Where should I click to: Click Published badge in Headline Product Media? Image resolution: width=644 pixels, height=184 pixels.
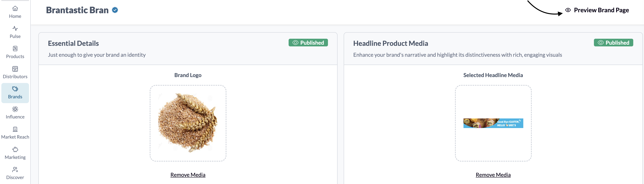tap(613, 43)
